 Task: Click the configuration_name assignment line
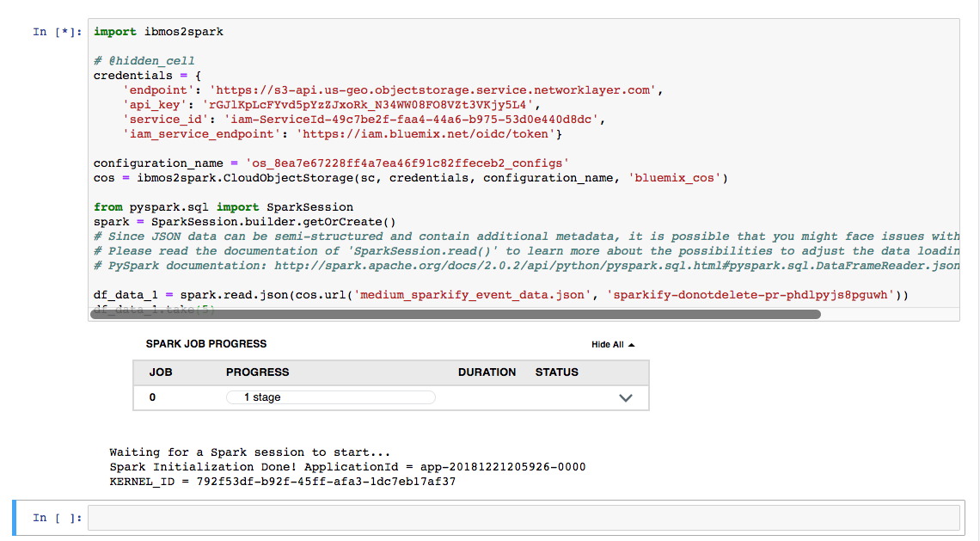pyautogui.click(x=331, y=163)
